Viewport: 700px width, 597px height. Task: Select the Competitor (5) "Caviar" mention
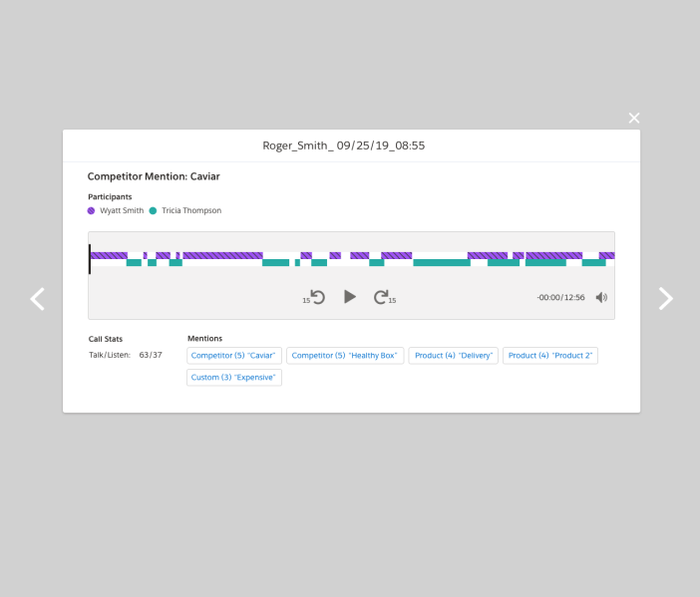tap(234, 356)
